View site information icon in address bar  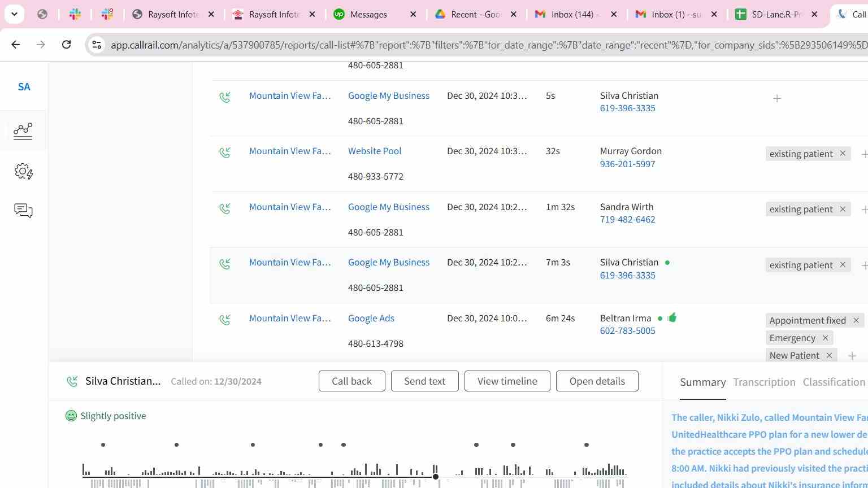[x=97, y=45]
